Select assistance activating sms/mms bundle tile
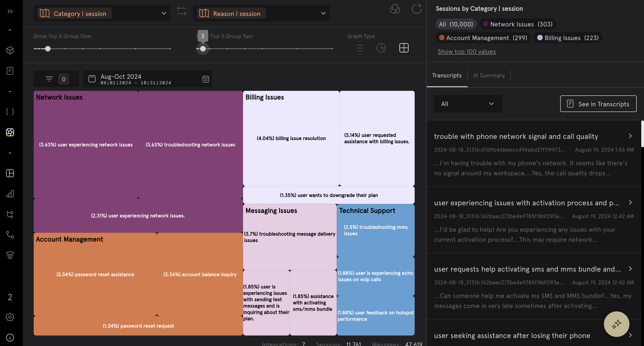 coord(313,303)
